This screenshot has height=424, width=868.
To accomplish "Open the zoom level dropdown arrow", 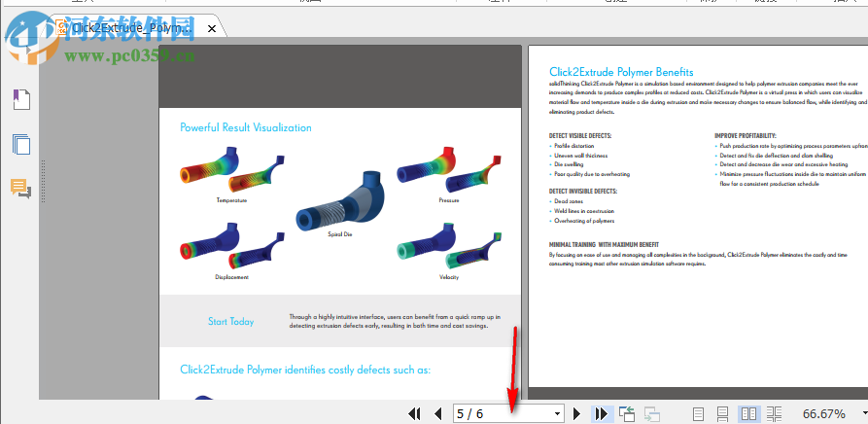I will 864,413.
